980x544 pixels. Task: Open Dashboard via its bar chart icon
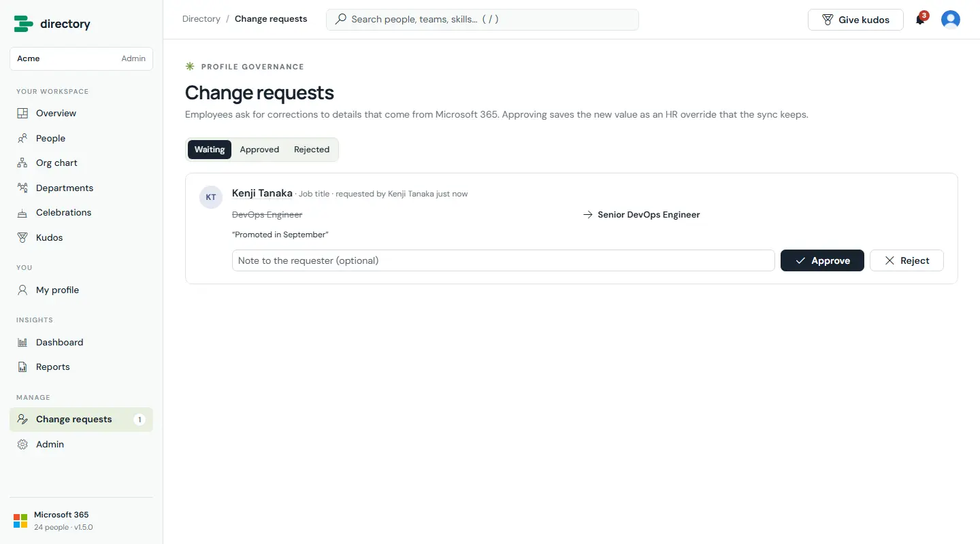pos(22,342)
